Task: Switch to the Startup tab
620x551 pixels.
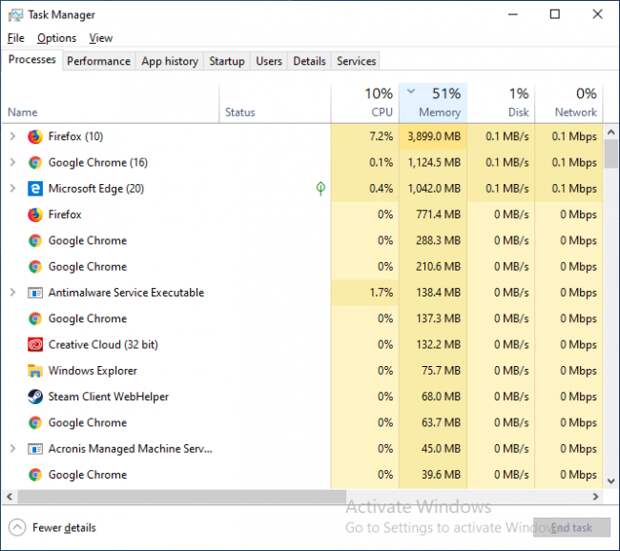Action: pos(227,61)
